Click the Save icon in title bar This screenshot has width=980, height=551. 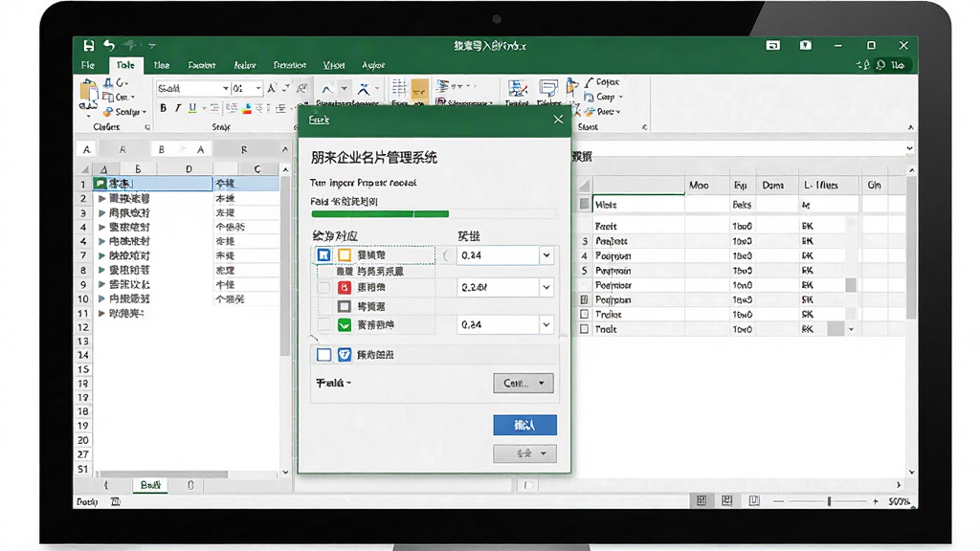point(89,46)
